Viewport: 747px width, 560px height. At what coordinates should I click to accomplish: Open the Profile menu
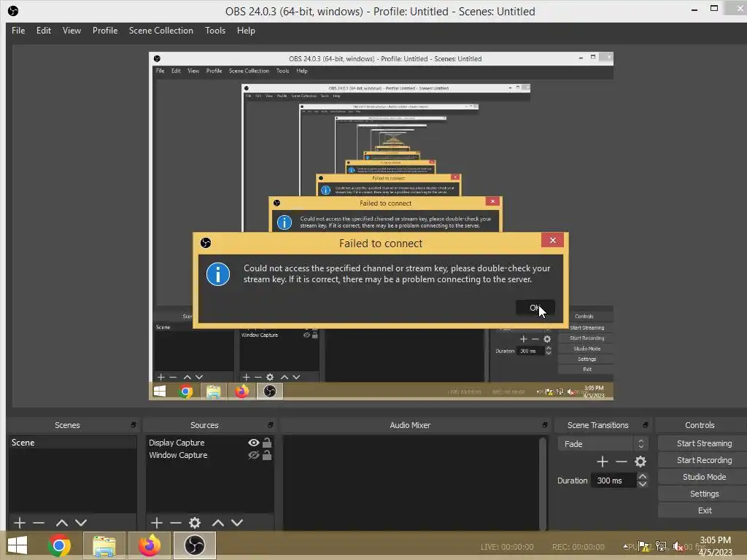tap(105, 31)
